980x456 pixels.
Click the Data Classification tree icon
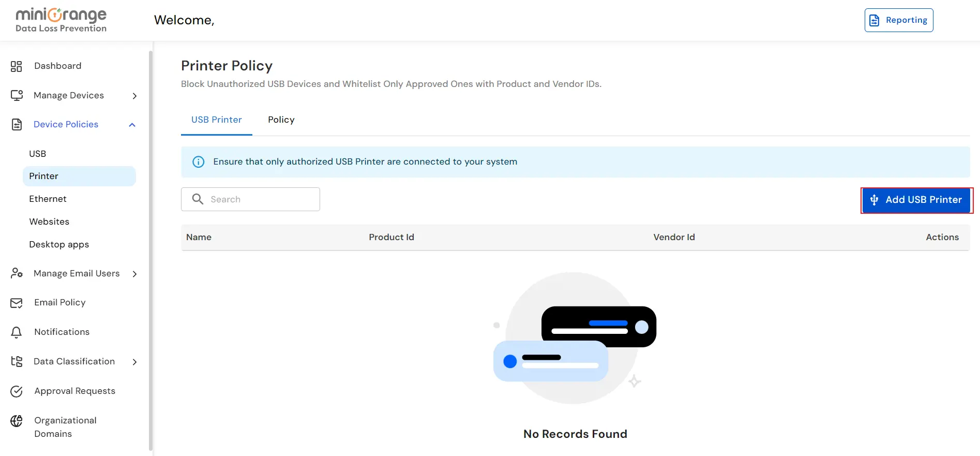click(x=17, y=361)
